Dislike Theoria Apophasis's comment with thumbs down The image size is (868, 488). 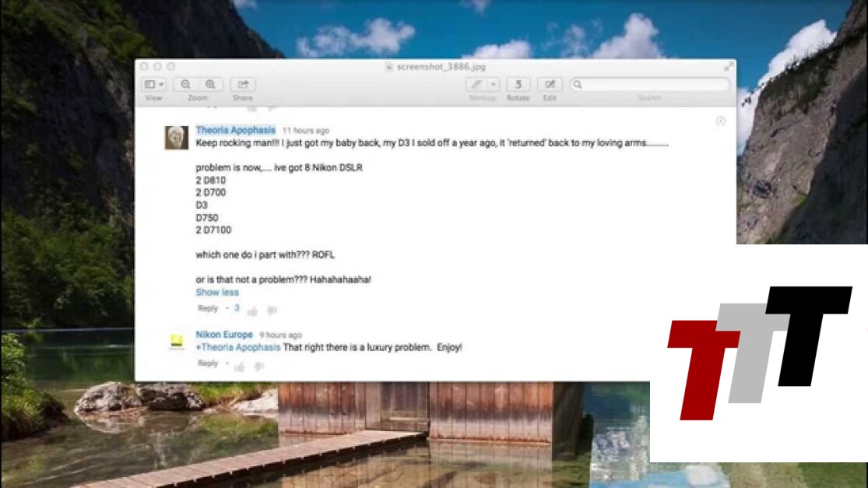(x=272, y=311)
